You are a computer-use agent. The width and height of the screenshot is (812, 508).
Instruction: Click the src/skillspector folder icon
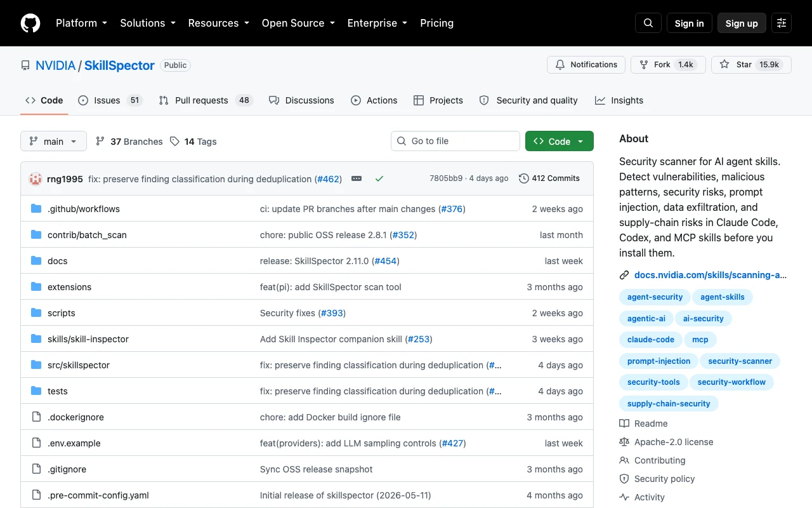click(x=36, y=365)
